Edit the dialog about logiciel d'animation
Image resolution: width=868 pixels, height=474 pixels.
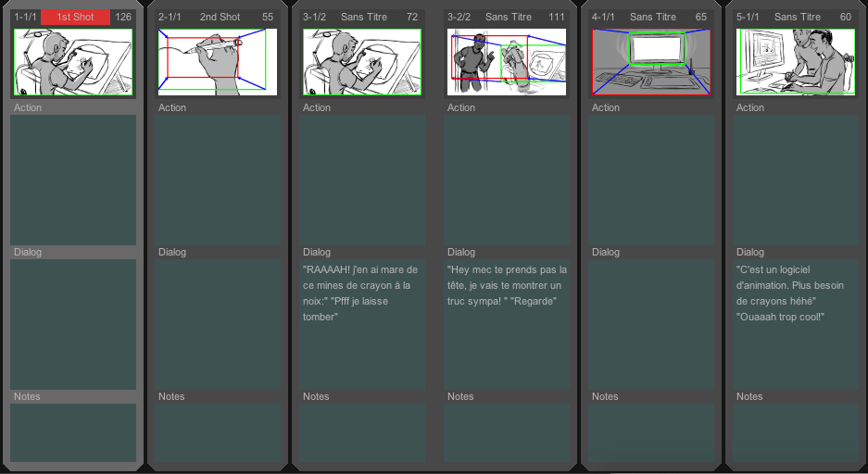(x=796, y=324)
